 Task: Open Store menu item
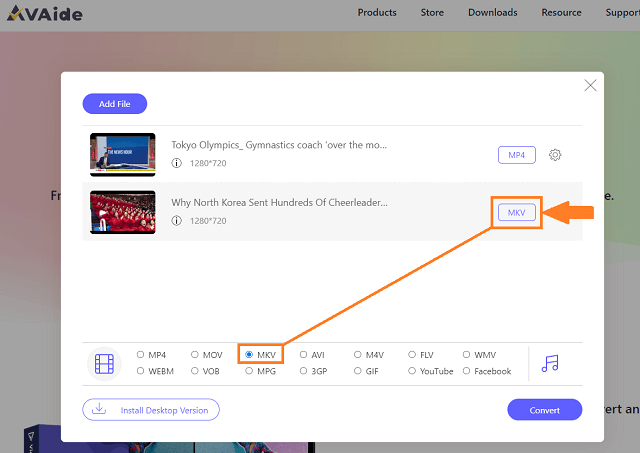432,13
